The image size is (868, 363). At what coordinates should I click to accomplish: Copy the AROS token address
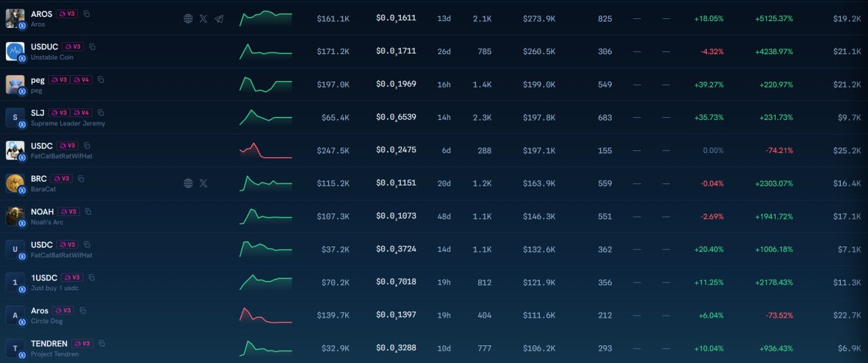point(86,14)
